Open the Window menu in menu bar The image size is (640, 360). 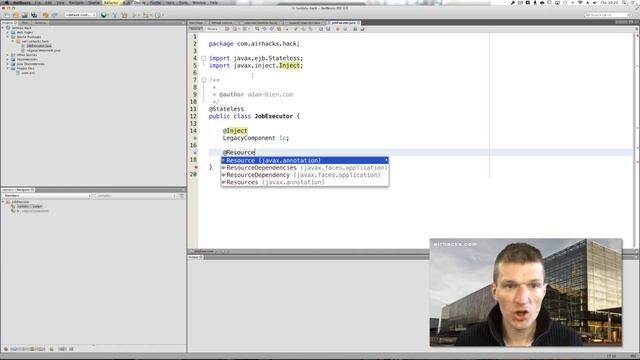[199, 2]
